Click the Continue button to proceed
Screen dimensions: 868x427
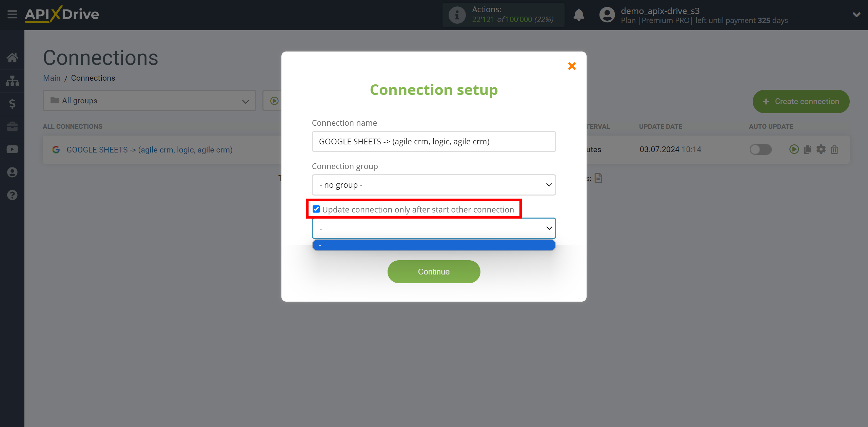(434, 271)
